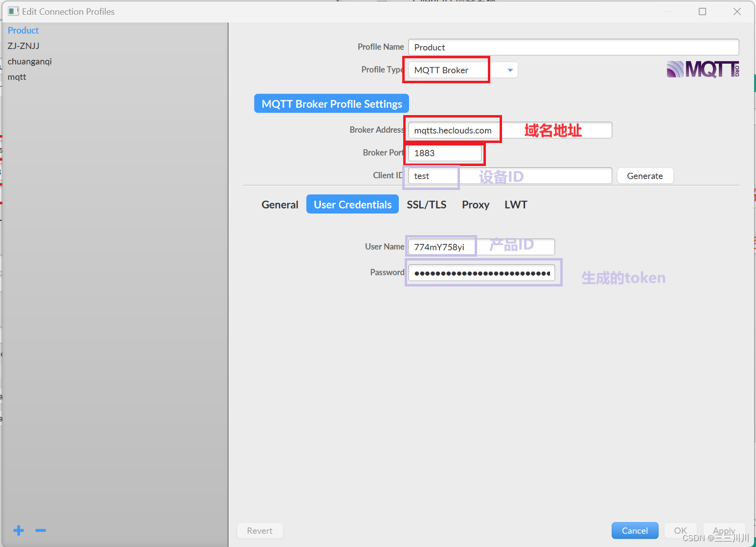756x547 pixels.
Task: Click the Password input field
Action: pyautogui.click(x=482, y=273)
